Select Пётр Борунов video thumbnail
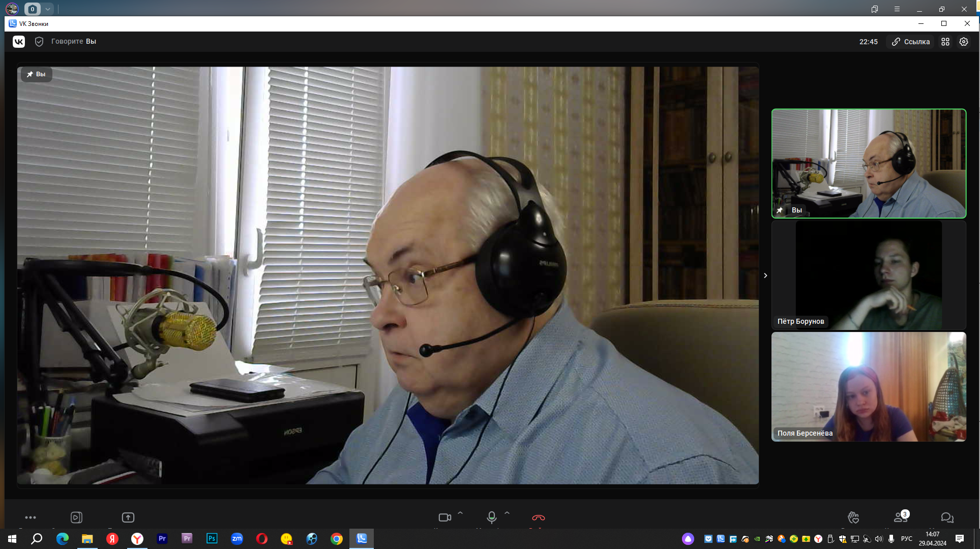 pos(869,275)
